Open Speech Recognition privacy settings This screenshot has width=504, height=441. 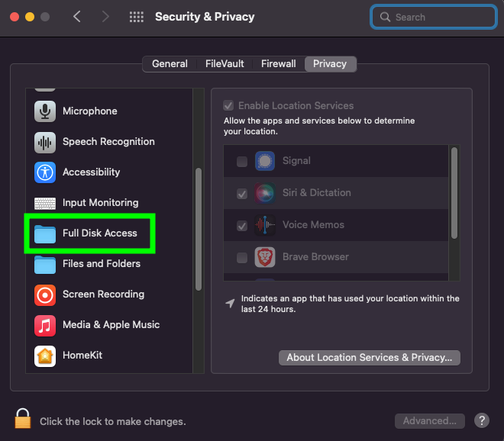108,142
